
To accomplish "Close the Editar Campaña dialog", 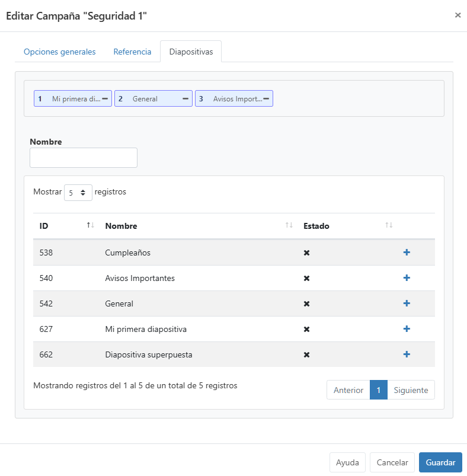I will pos(458,15).
